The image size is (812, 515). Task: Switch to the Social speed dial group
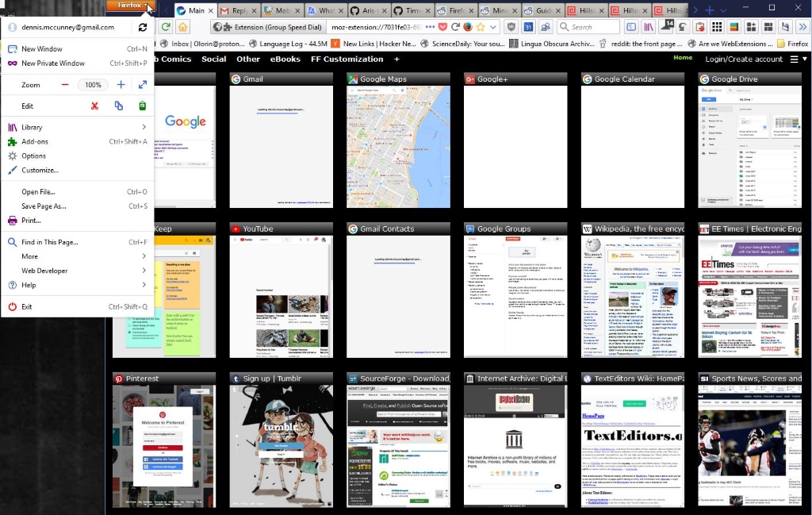[x=214, y=59]
